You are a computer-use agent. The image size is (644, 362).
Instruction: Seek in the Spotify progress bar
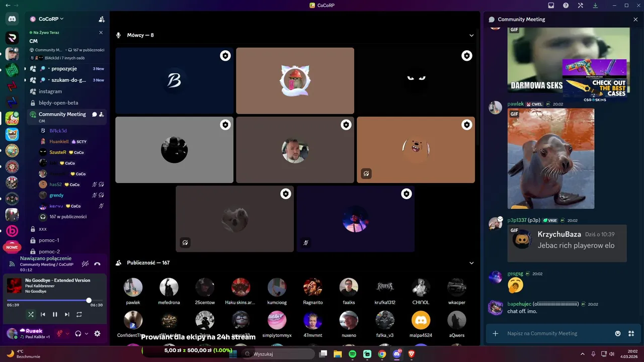tap(55, 300)
